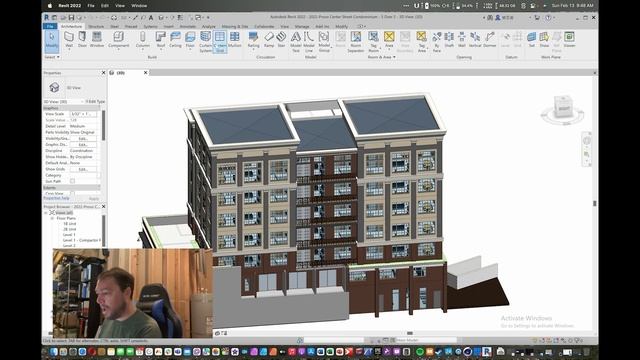
Task: Click the Show work plane tool
Action: click(544, 40)
